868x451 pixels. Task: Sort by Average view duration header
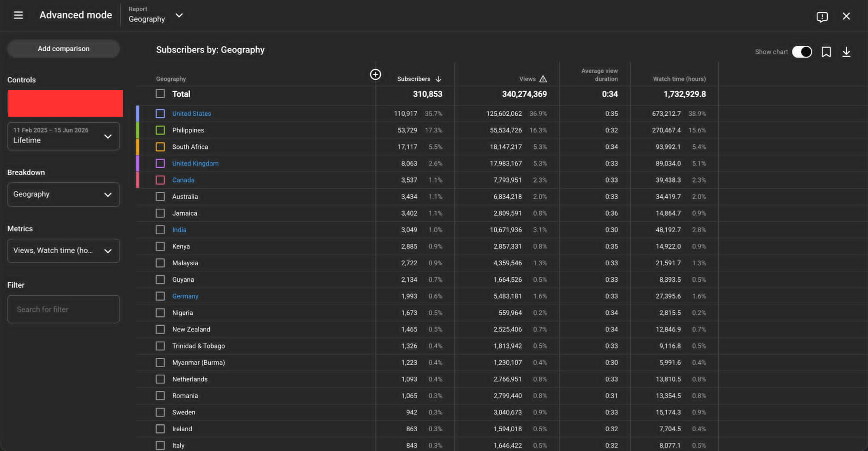(x=599, y=75)
